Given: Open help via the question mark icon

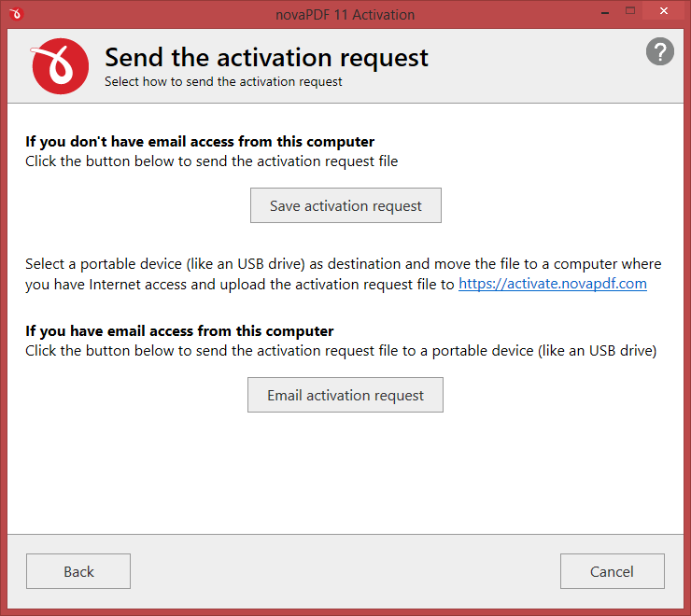Looking at the screenshot, I should point(659,51).
